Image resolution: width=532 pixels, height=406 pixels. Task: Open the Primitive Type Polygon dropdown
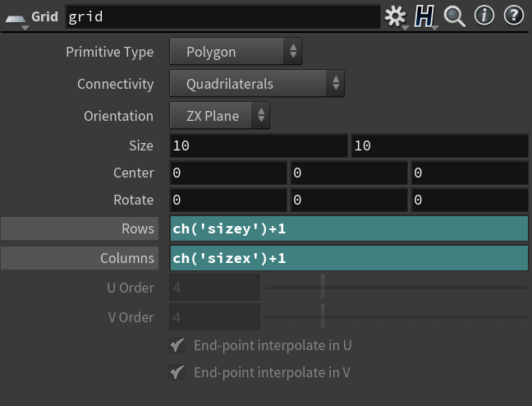click(x=236, y=52)
